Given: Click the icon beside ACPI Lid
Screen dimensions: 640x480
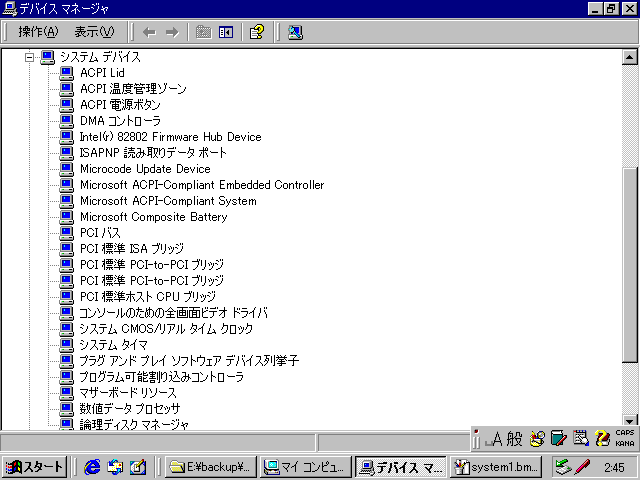Looking at the screenshot, I should (67, 73).
